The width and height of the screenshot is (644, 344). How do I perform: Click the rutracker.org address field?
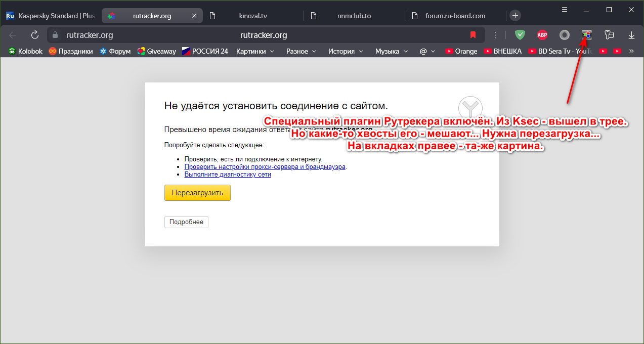[x=266, y=35]
